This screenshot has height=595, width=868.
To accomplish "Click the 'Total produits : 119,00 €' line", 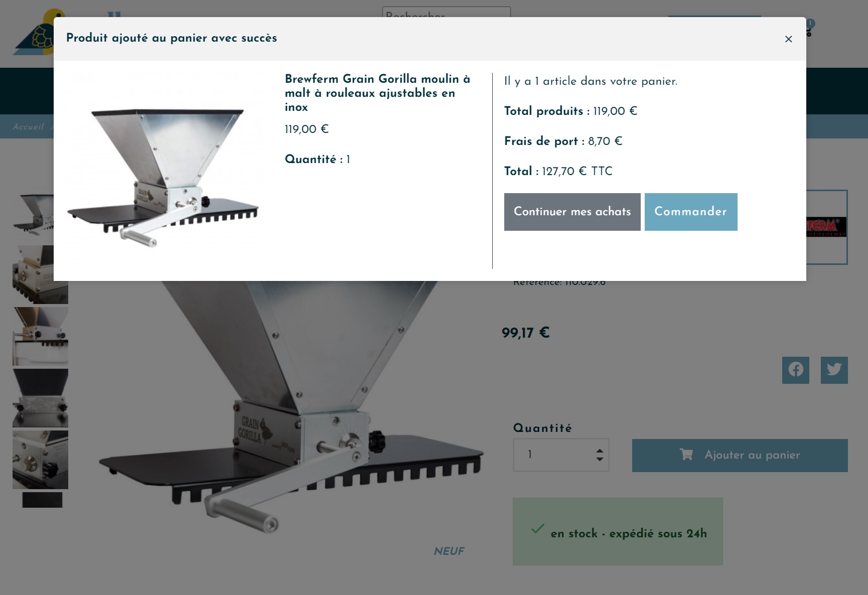I will tap(570, 111).
